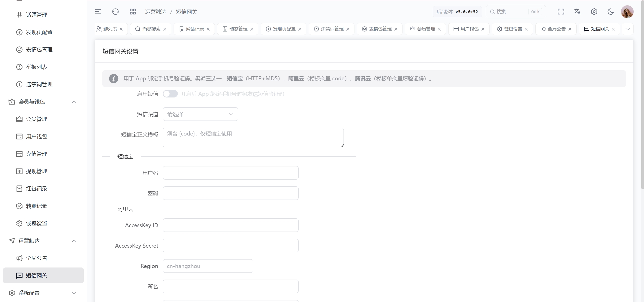644x302 pixels.
Task: Close the 动态管理 tab
Action: (252, 29)
